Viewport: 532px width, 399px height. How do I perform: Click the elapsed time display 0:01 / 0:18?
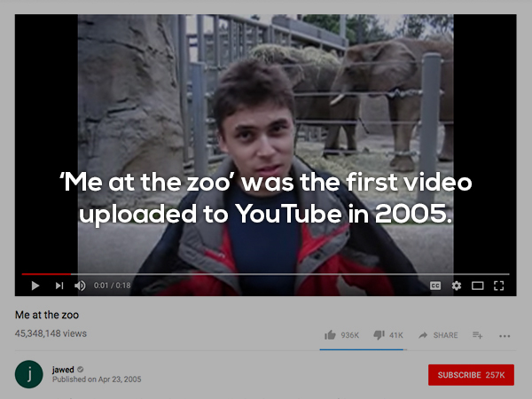tap(112, 286)
